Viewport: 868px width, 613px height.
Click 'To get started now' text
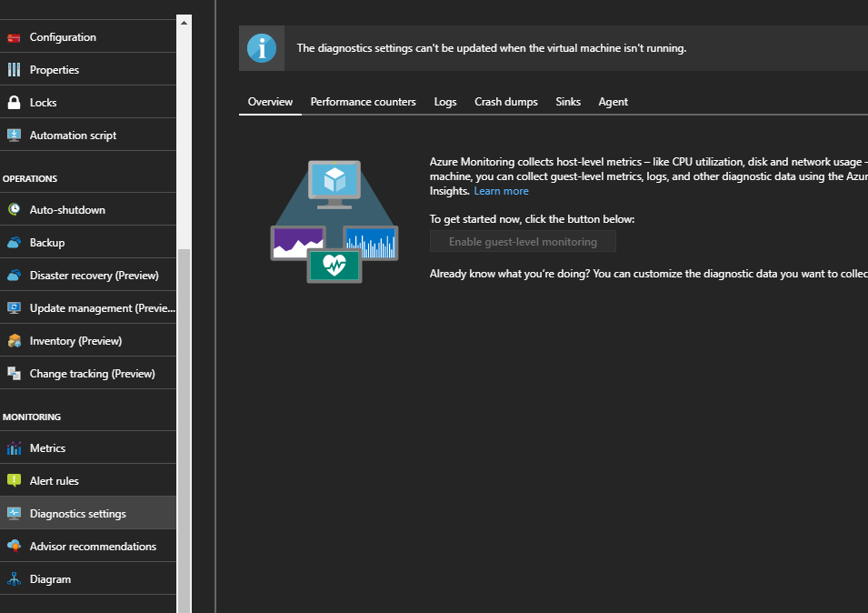pyautogui.click(x=532, y=219)
